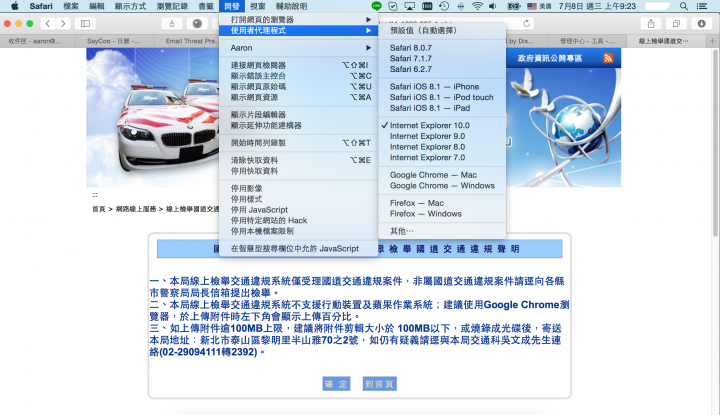Click the round gray extension toolbar icon
Viewport: 720px width, 415px height.
pyautogui.click(x=197, y=23)
